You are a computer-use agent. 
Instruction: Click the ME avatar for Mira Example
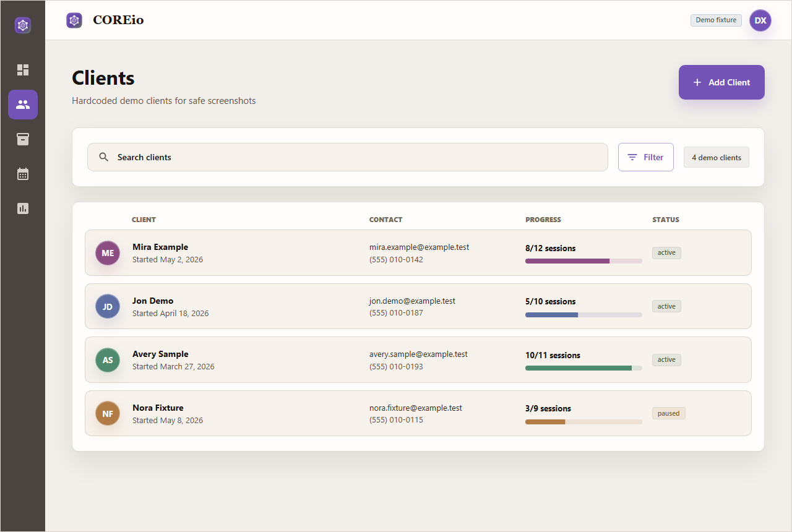click(108, 253)
